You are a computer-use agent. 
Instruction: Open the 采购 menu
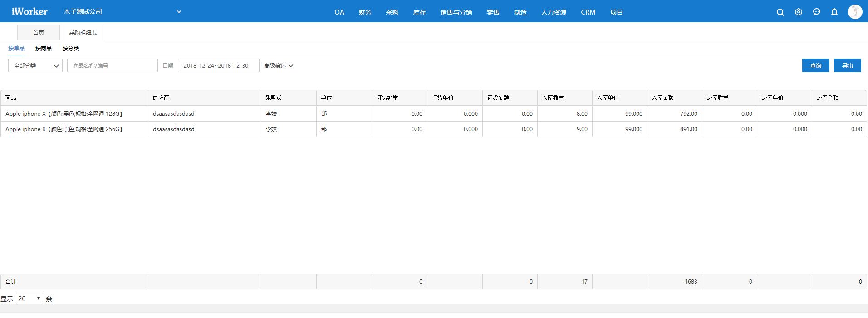click(392, 12)
